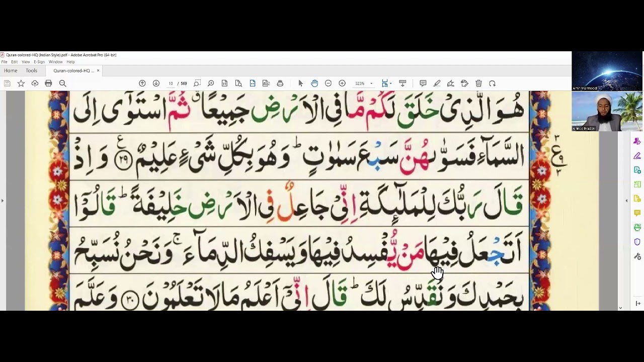Open Comment yellow bubble tool
Screen dimensions: 644x362
637,213
